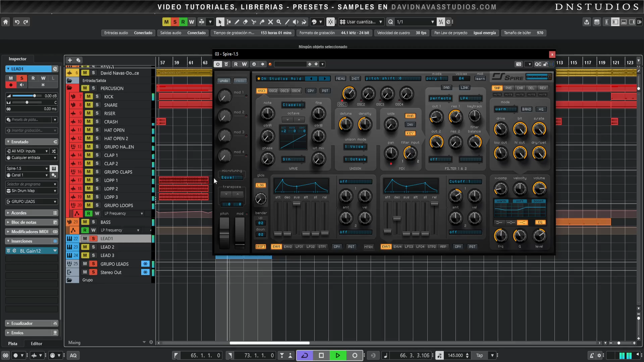Click the Undo arrow icon
The image size is (644, 362).
point(17,22)
